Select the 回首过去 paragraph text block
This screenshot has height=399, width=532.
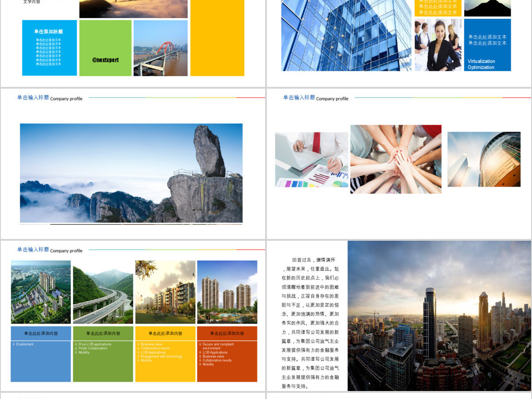pyautogui.click(x=310, y=323)
